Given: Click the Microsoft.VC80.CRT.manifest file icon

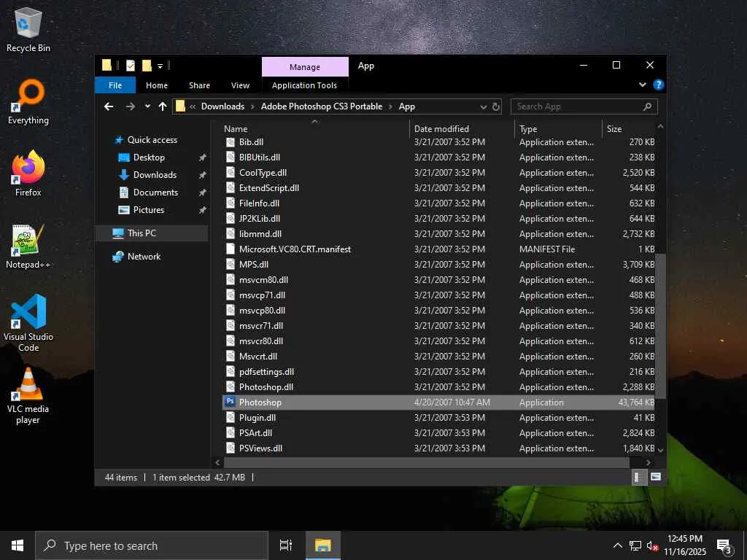Looking at the screenshot, I should (230, 249).
